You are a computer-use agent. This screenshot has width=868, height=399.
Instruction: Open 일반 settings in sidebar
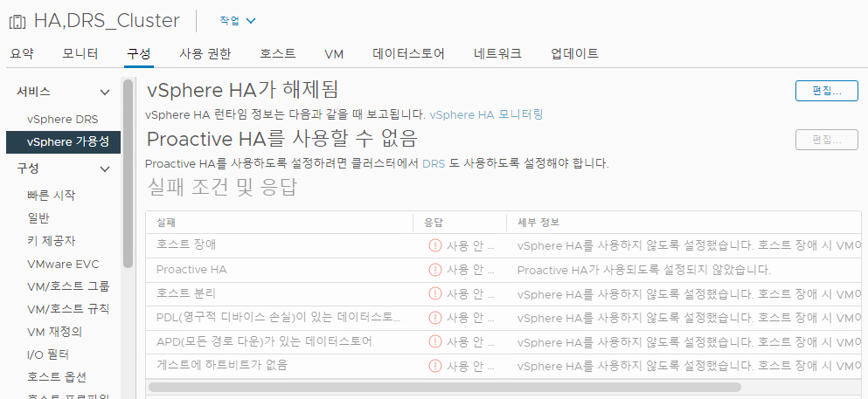coord(38,217)
